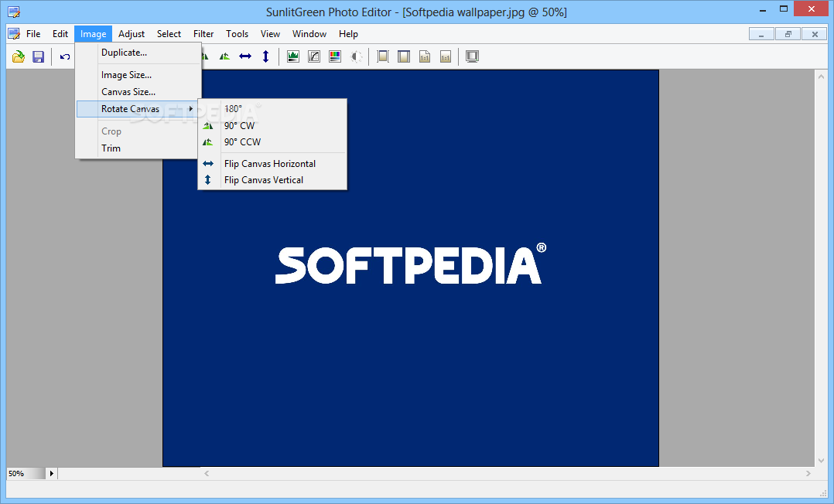834x504 pixels.
Task: Minimize the inner document window
Action: click(761, 34)
